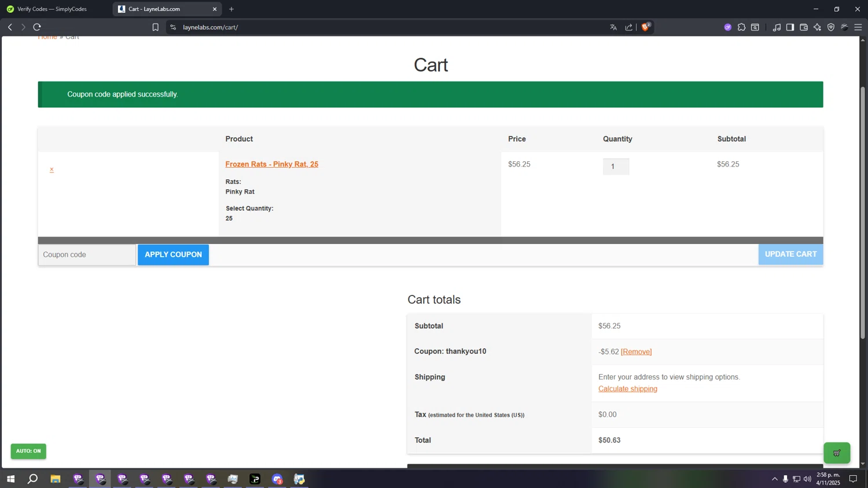Screen dimensions: 868x488
Task: Open the music note playlist icon
Action: click(x=777, y=27)
